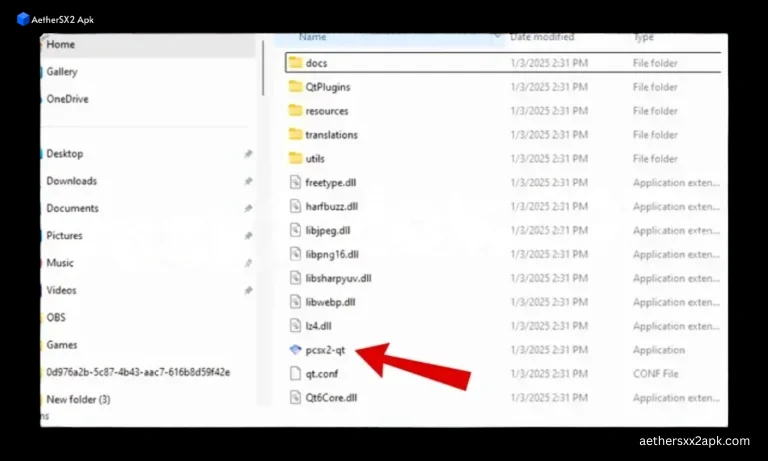Viewport: 768px width, 461px height.
Task: Click the pin icon beside Documents
Action: (x=248, y=208)
